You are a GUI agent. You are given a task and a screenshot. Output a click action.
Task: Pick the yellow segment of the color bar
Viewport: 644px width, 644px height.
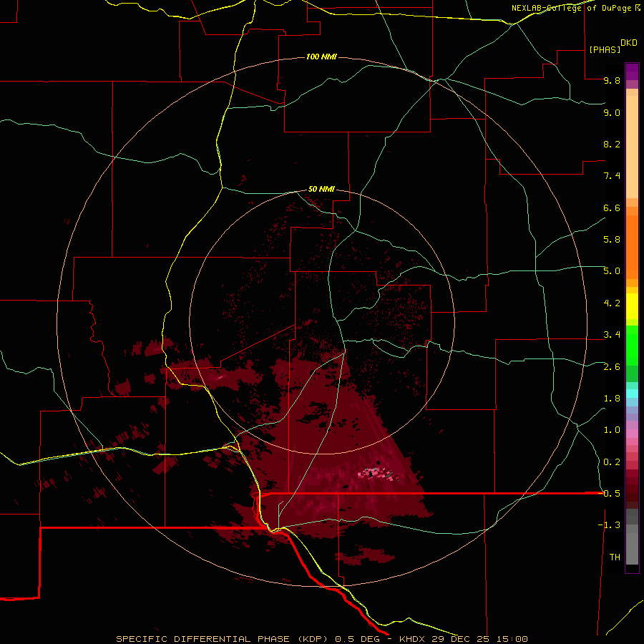tap(632, 306)
